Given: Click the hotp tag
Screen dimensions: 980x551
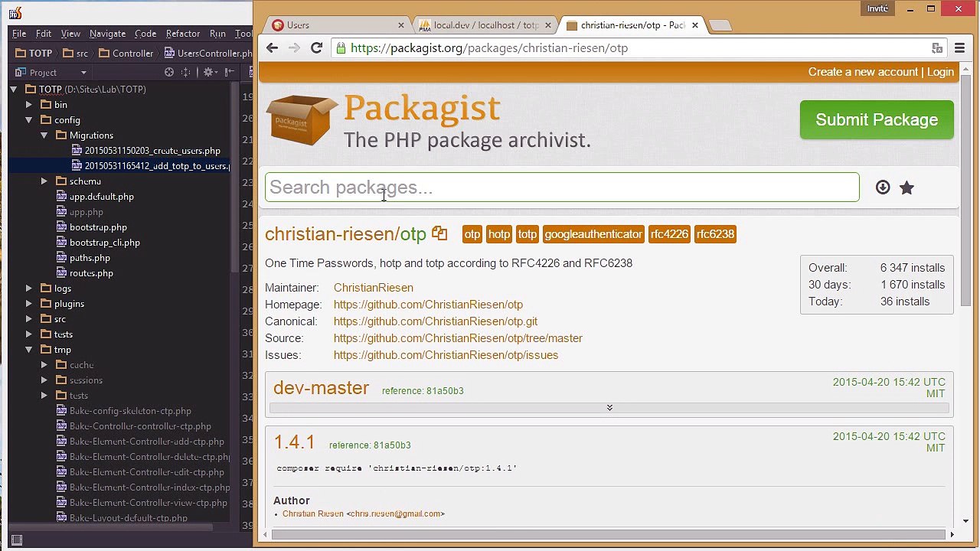Looking at the screenshot, I should (x=498, y=234).
